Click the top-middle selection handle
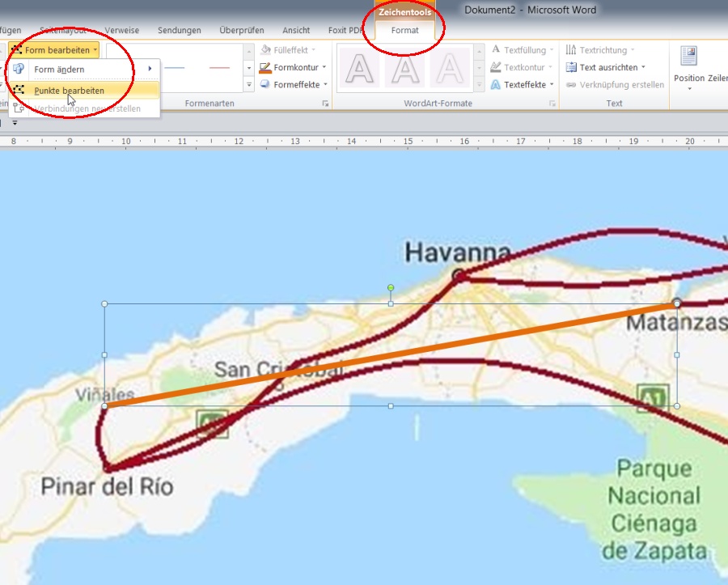 coord(391,303)
